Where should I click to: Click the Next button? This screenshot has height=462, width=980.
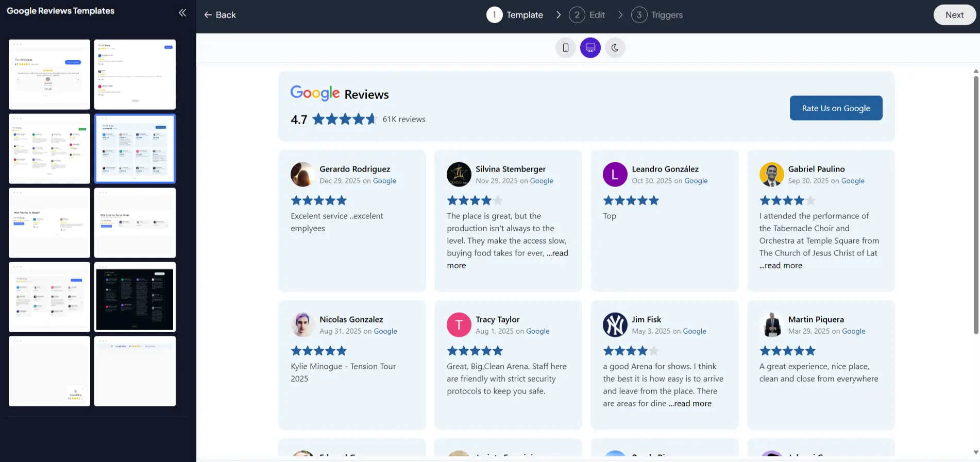point(954,15)
